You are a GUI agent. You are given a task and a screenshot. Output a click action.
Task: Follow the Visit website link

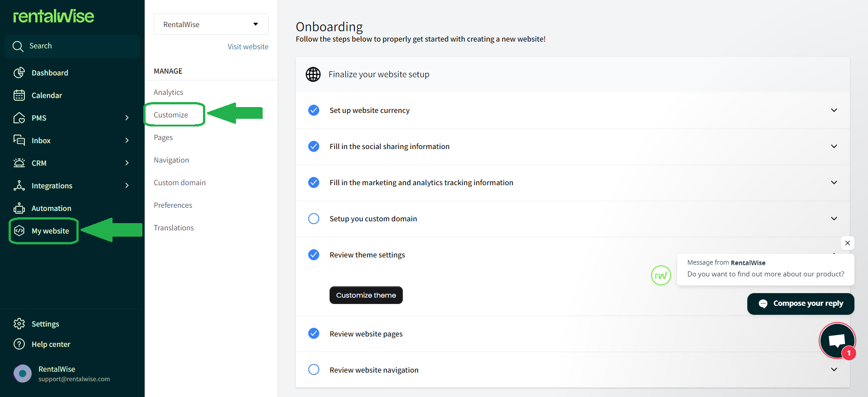[x=248, y=47]
